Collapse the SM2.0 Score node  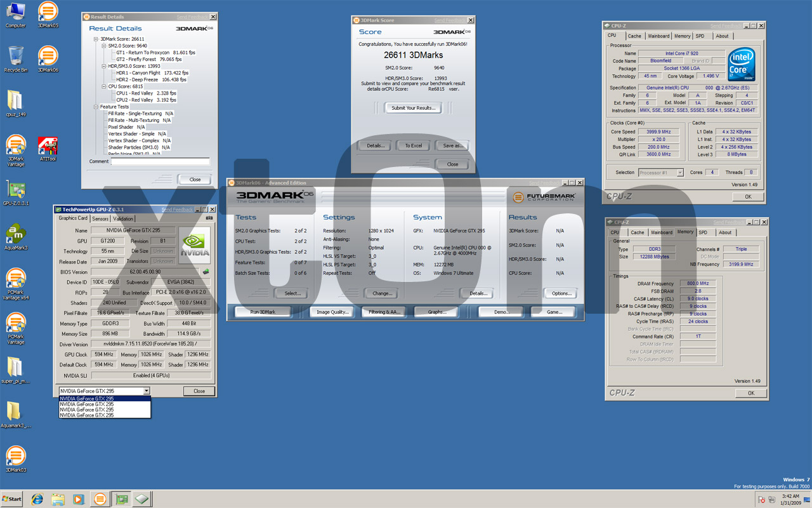point(104,46)
